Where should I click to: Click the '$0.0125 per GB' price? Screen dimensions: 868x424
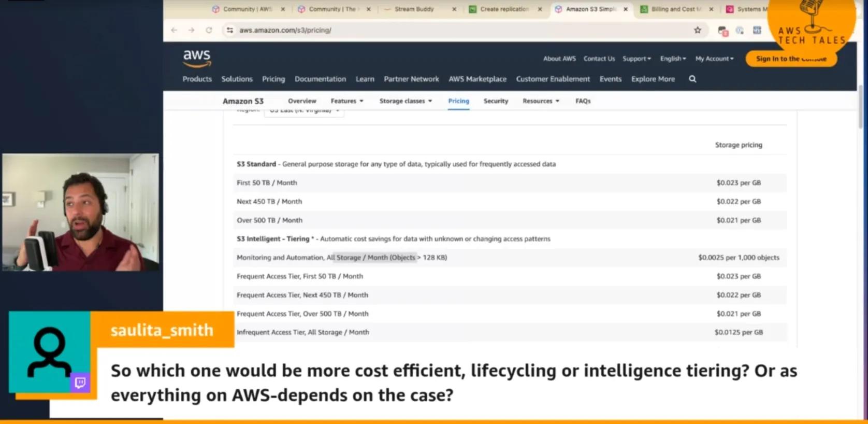[739, 332]
